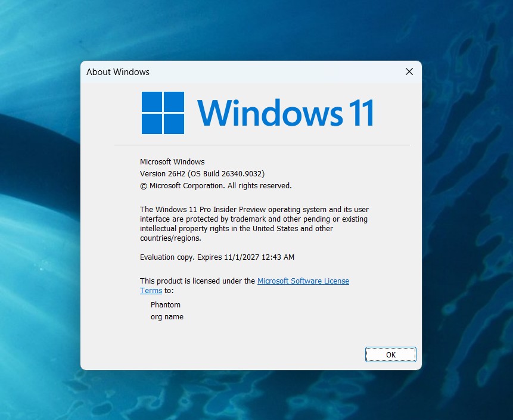Viewport: 513px width, 420px height.
Task: Close the About Windows dialog
Action: [x=409, y=71]
